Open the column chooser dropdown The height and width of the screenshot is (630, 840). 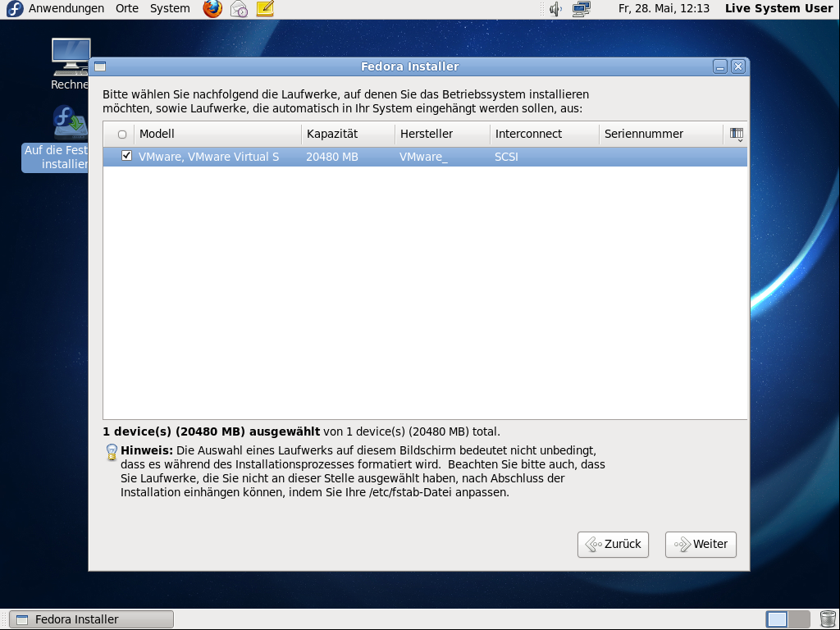pos(737,135)
